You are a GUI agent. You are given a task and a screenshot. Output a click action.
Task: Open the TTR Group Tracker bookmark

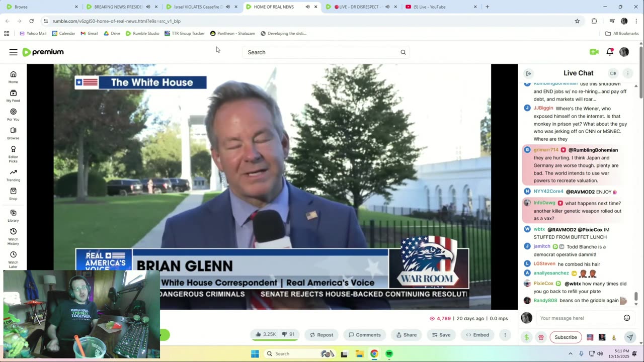click(185, 34)
